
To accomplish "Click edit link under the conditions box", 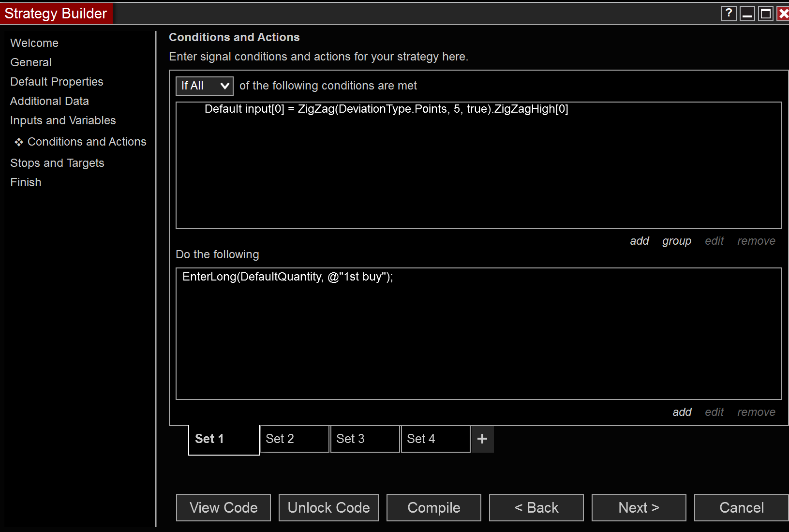I will point(715,241).
